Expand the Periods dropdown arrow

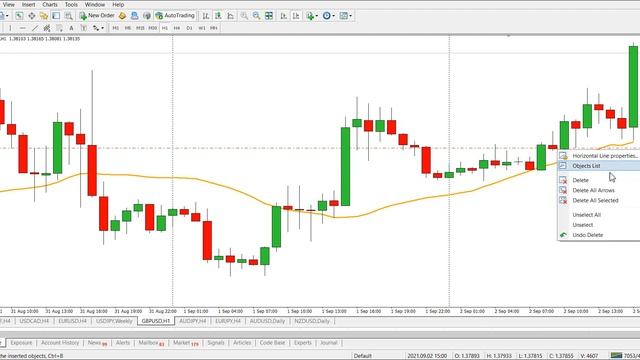pyautogui.click(x=333, y=16)
